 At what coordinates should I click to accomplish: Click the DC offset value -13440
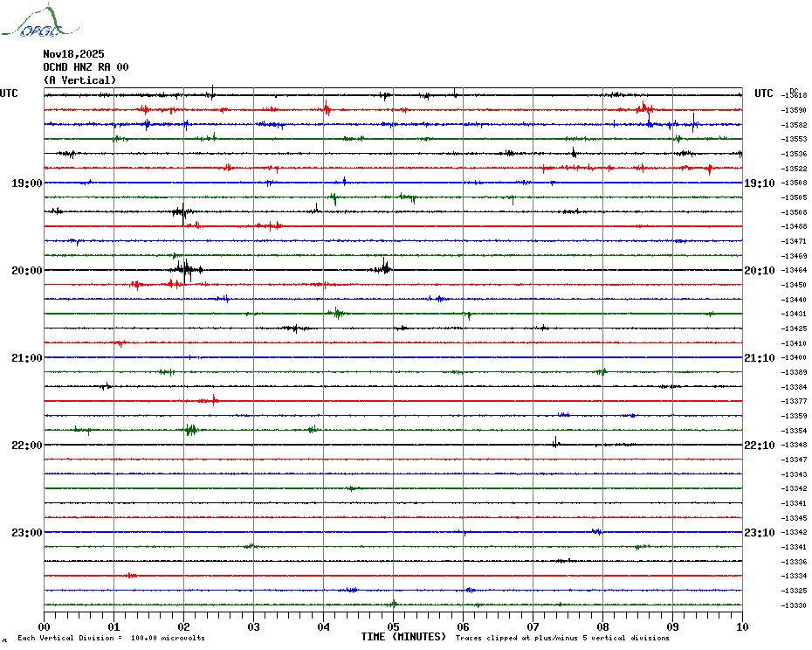(794, 300)
